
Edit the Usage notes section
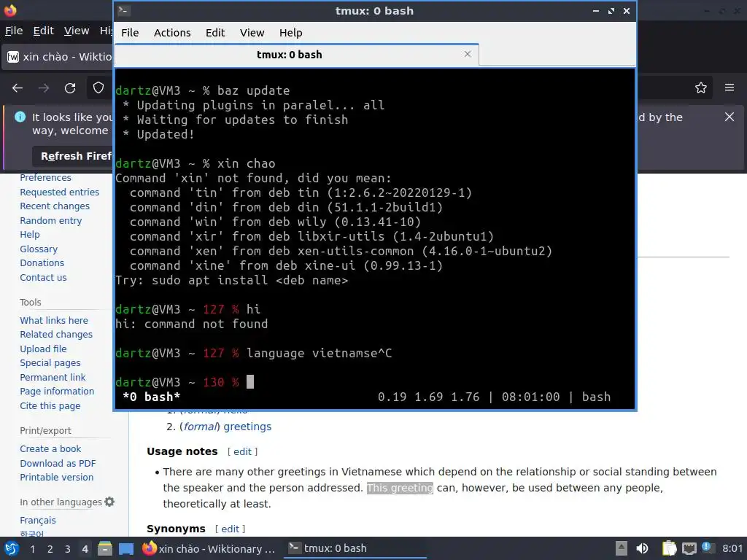pyautogui.click(x=242, y=451)
